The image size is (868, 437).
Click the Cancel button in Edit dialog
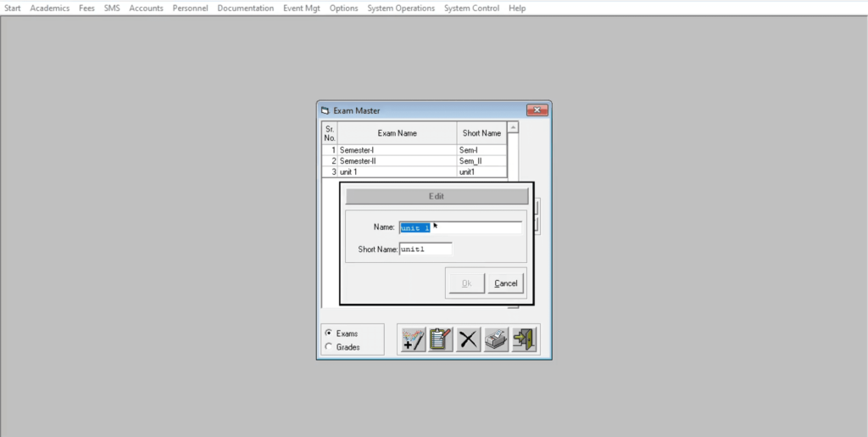tap(505, 283)
